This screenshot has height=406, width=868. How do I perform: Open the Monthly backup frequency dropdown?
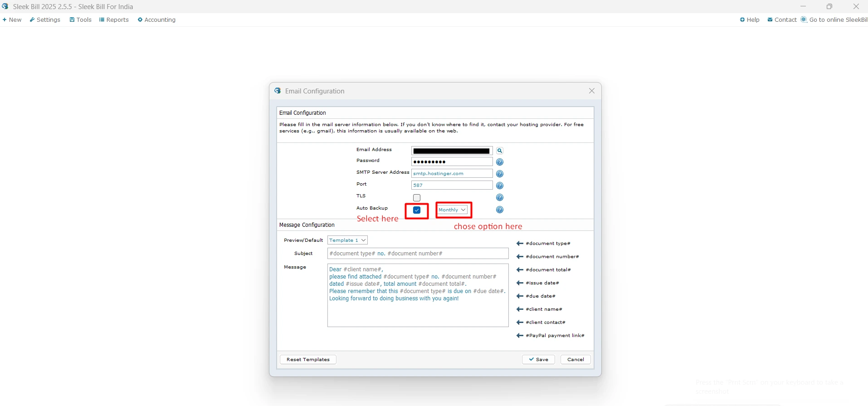click(453, 210)
